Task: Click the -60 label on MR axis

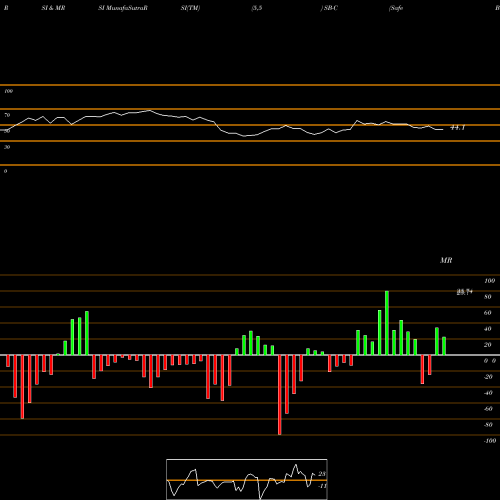Action: point(488,409)
